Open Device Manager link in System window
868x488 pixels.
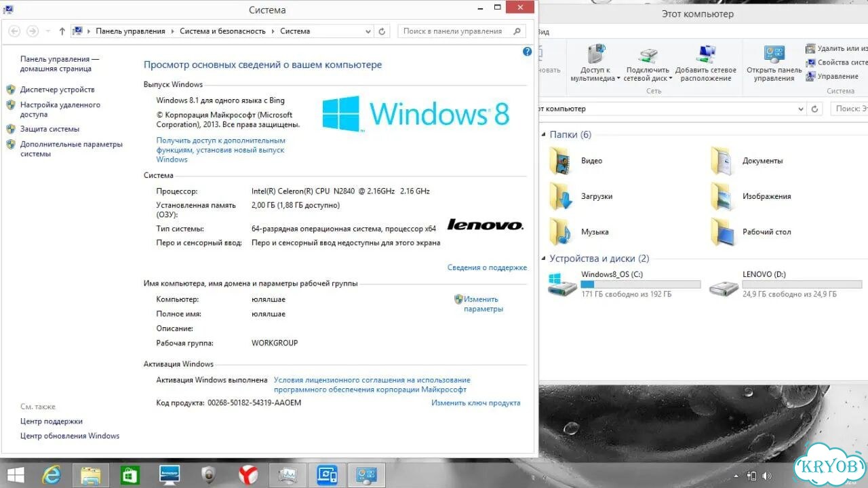(x=57, y=90)
